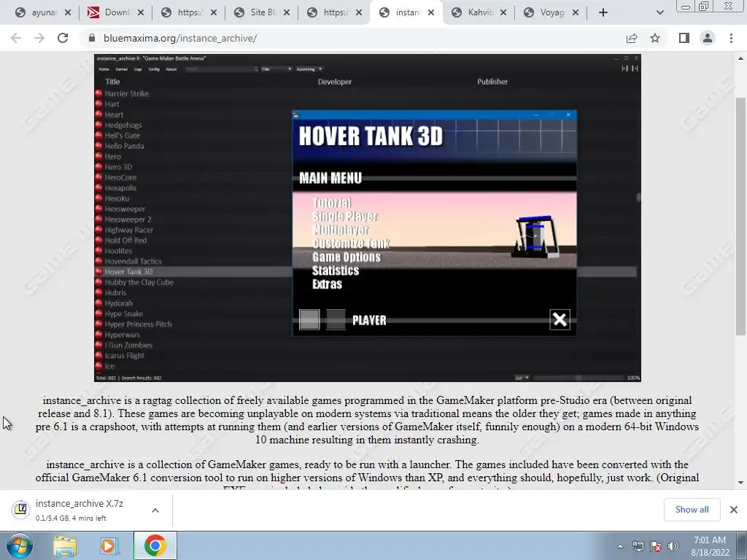Image resolution: width=747 pixels, height=560 pixels.
Task: Close the Voyag tab
Action: click(576, 13)
